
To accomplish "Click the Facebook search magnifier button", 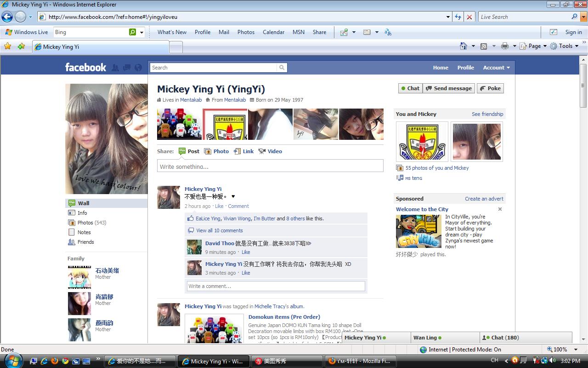I will 282,68.
